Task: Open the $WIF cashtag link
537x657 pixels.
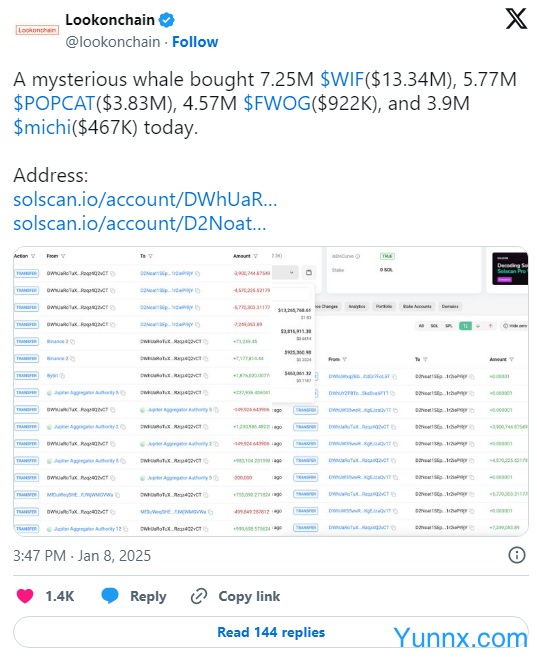Action: tap(342, 79)
